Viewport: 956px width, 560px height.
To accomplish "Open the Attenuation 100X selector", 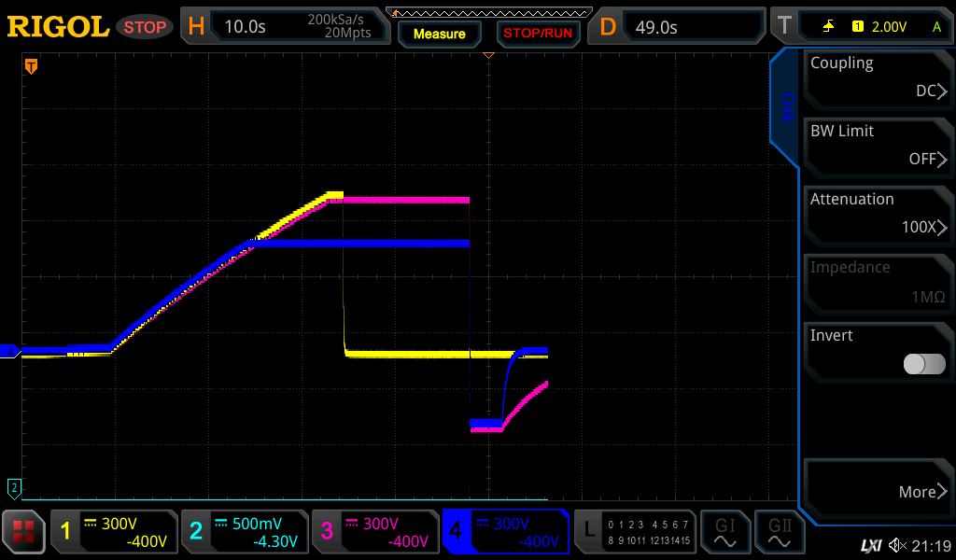I will pyautogui.click(x=878, y=215).
